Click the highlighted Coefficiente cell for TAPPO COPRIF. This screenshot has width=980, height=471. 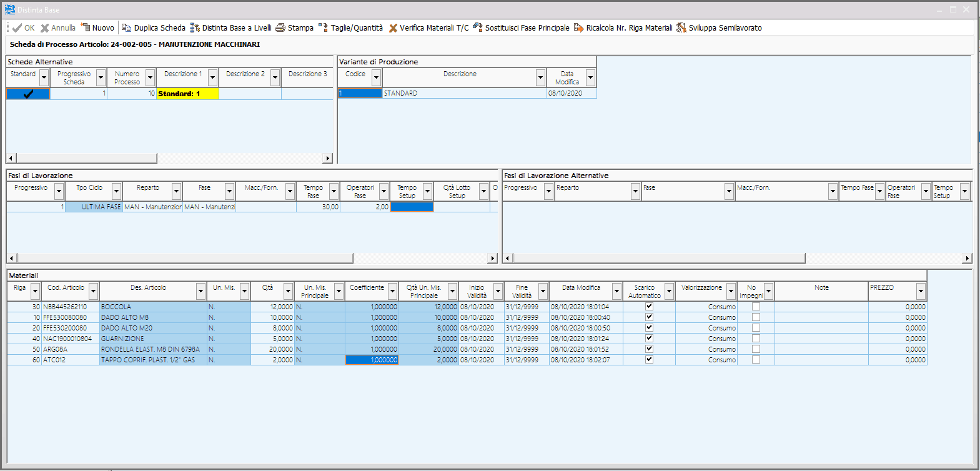click(x=372, y=360)
